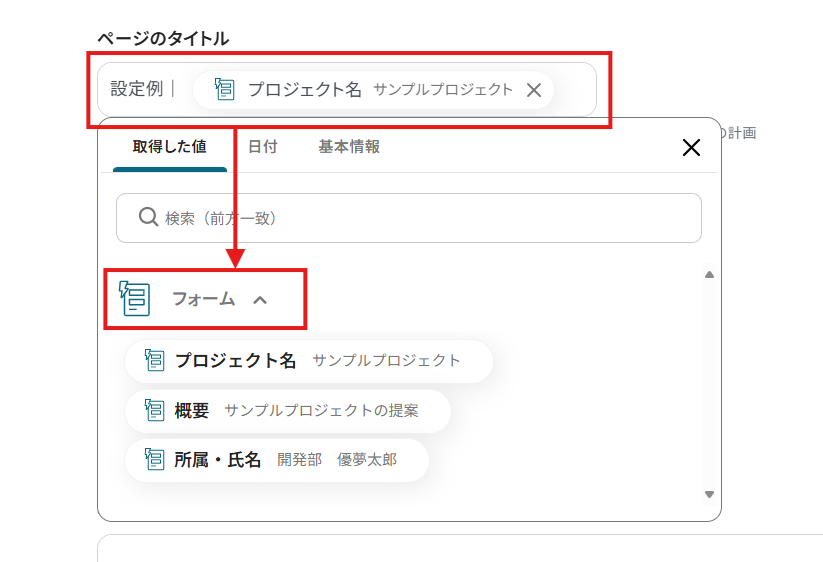The height and width of the screenshot is (562, 823).
Task: Click the search magnifier icon
Action: 148,217
